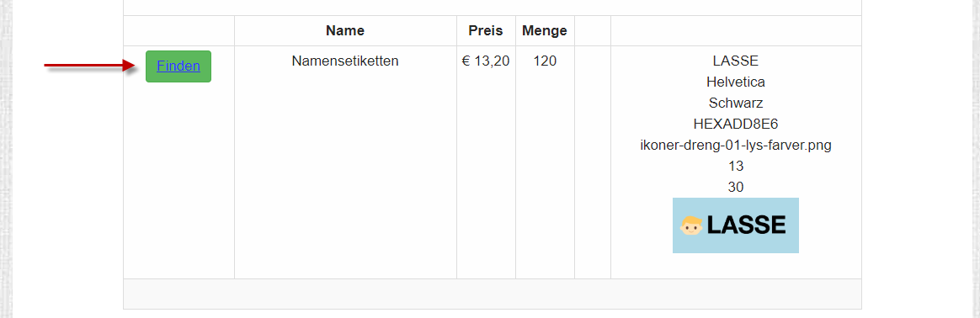Click the green Finden button
The height and width of the screenshot is (318, 980).
(178, 66)
